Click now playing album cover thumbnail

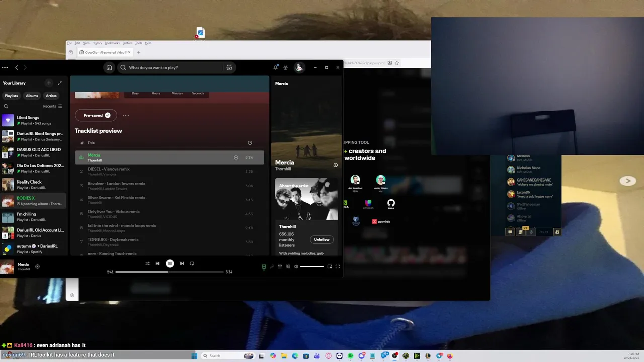click(x=8, y=267)
